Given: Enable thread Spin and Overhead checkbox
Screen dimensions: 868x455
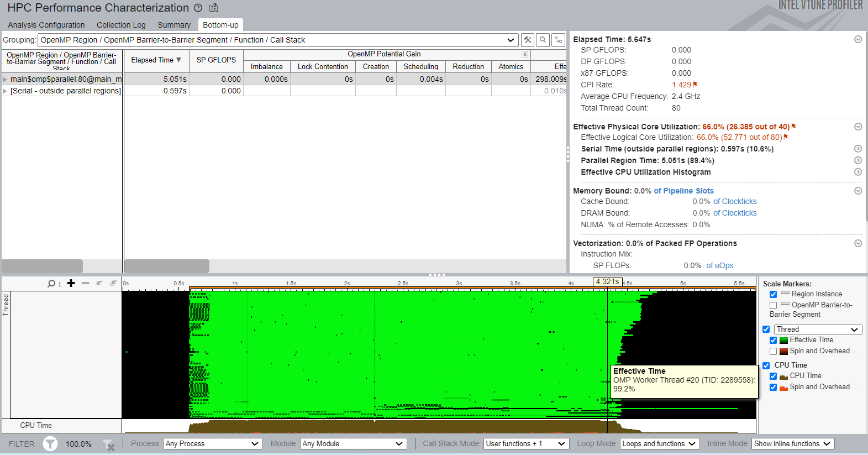Looking at the screenshot, I should click(x=773, y=351).
